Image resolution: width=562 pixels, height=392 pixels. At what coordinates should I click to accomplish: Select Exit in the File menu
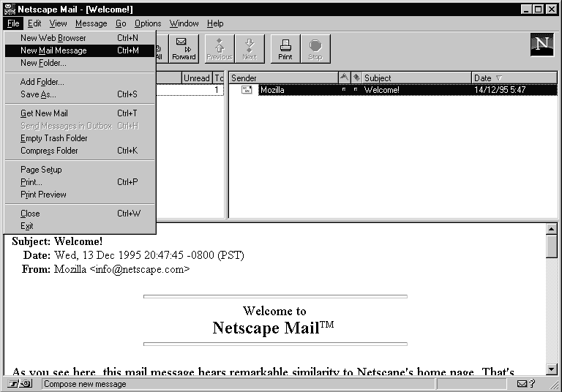[80, 226]
